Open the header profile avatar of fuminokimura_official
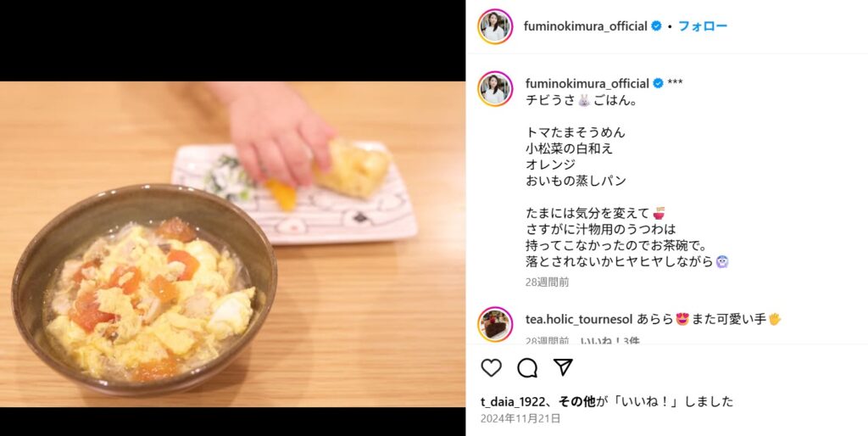868x436 pixels. [495, 26]
